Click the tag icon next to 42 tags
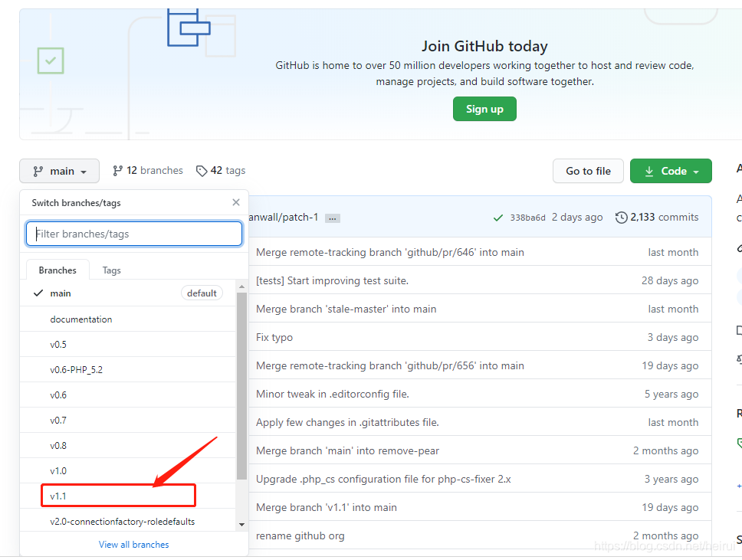Image resolution: width=742 pixels, height=560 pixels. (202, 171)
